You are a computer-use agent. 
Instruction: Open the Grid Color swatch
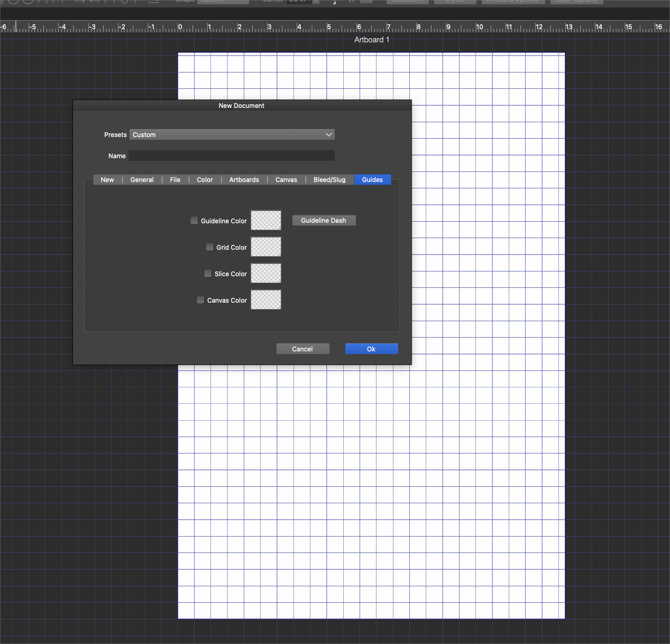pyautogui.click(x=266, y=247)
